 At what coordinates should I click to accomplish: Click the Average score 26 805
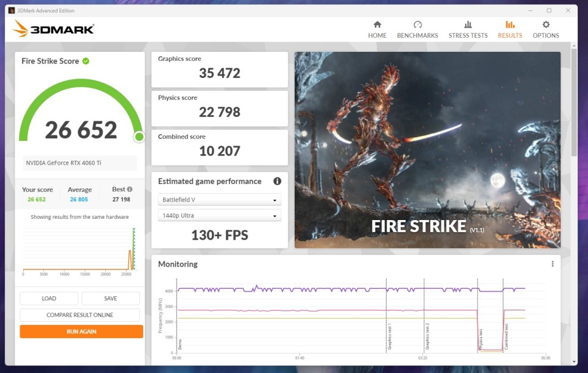tap(79, 199)
